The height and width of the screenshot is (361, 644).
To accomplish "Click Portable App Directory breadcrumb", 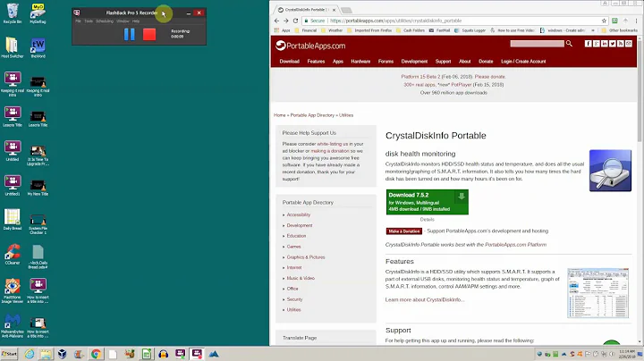I will (312, 115).
